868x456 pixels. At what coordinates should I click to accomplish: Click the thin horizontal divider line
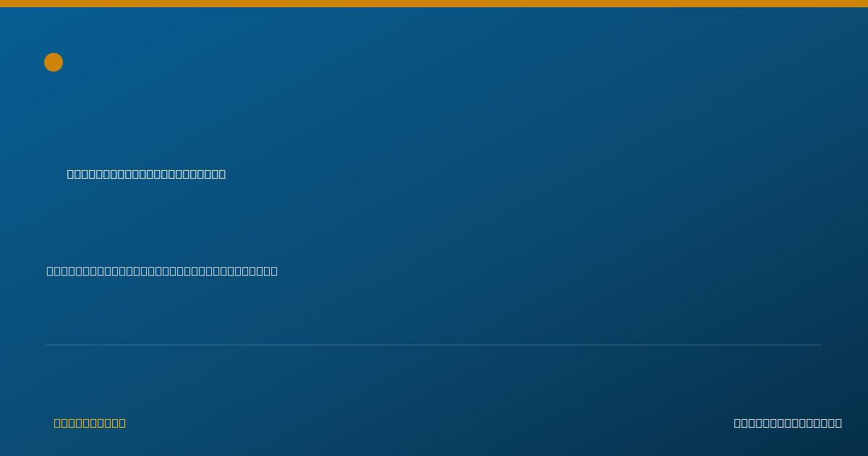click(x=434, y=345)
